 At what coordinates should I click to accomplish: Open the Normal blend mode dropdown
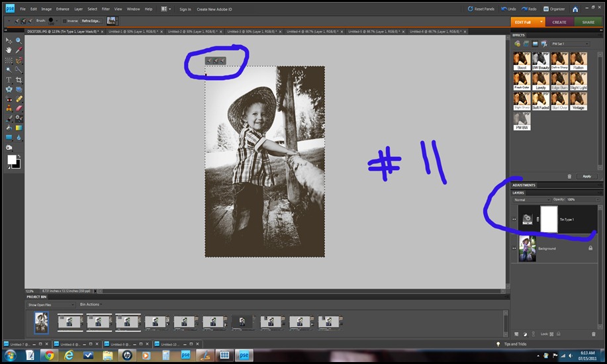(x=532, y=200)
